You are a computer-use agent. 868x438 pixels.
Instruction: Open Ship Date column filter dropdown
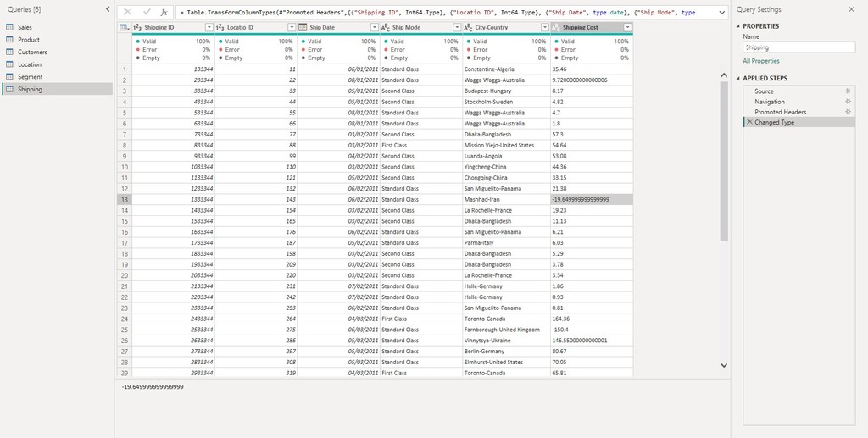click(374, 28)
